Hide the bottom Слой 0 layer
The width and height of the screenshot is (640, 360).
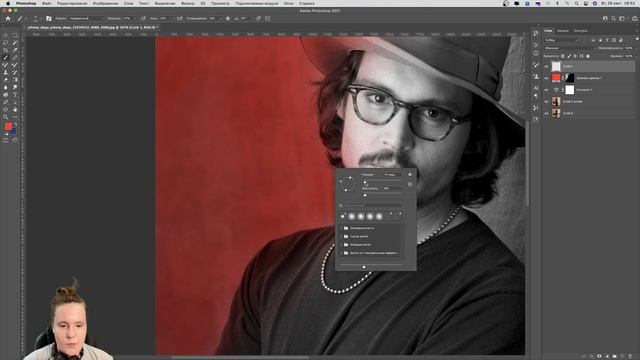pyautogui.click(x=546, y=113)
